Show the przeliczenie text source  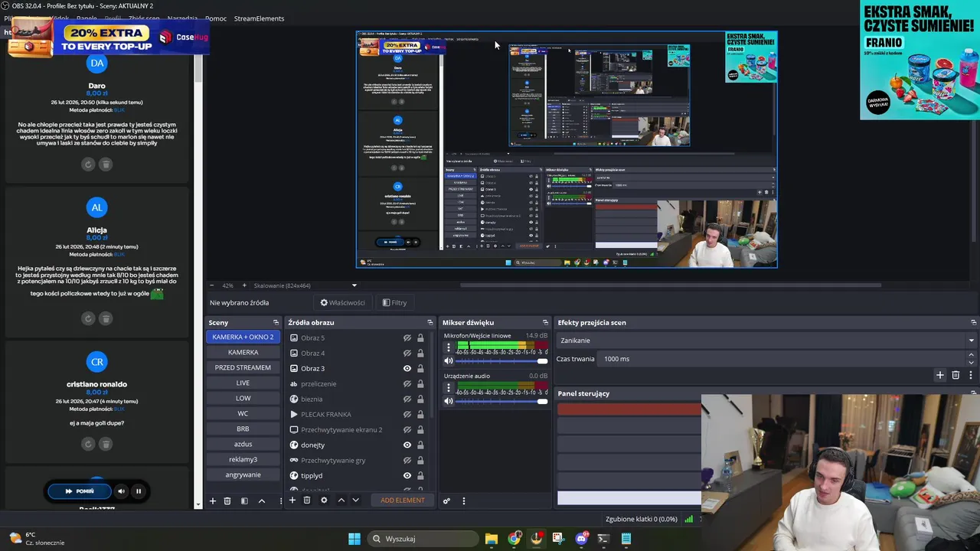407,383
